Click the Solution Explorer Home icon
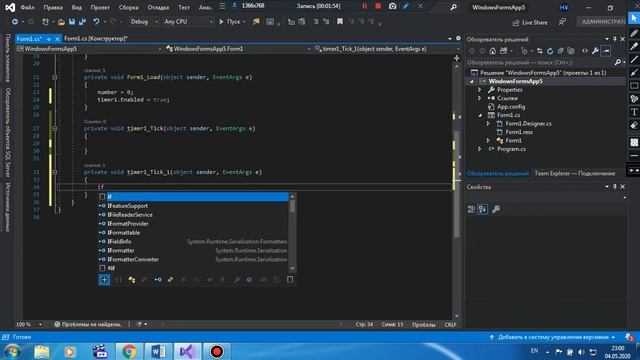Image resolution: width=640 pixels, height=360 pixels. [493, 51]
